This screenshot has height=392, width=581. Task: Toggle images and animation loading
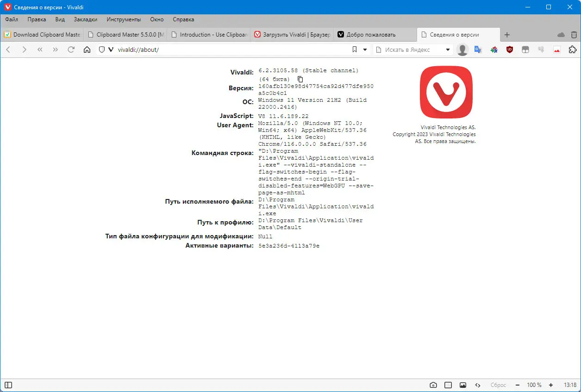[463, 385]
